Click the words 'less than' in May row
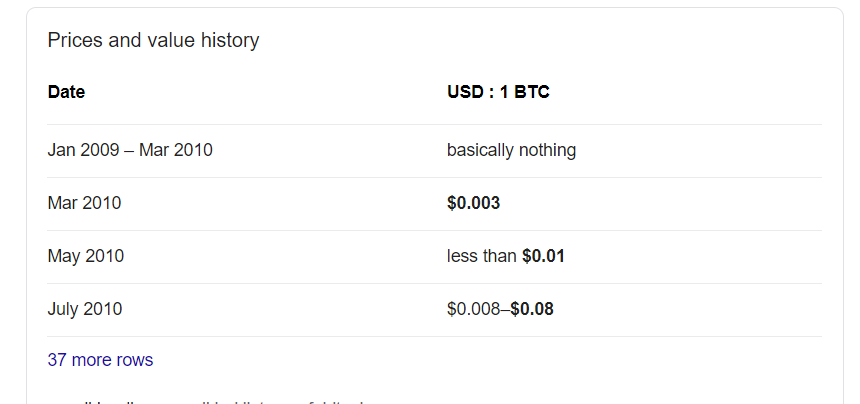 [x=482, y=256]
